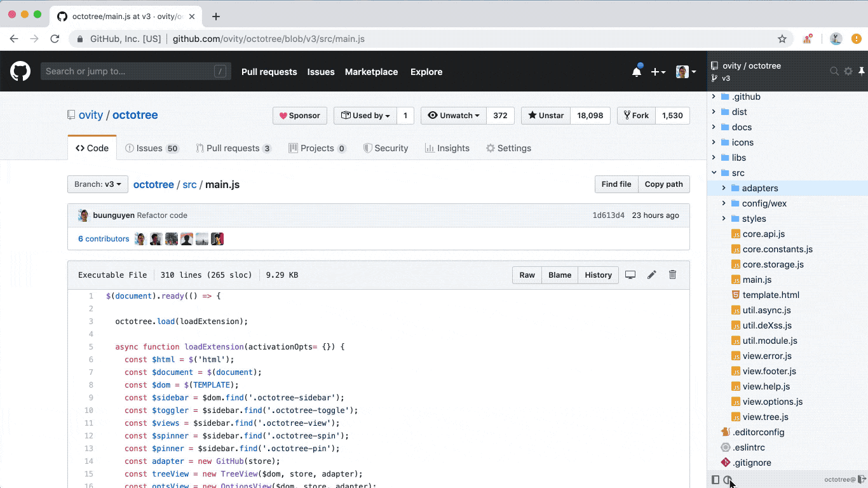Screen dimensions: 868x488
Task: Open the notifications bell
Action: point(637,72)
